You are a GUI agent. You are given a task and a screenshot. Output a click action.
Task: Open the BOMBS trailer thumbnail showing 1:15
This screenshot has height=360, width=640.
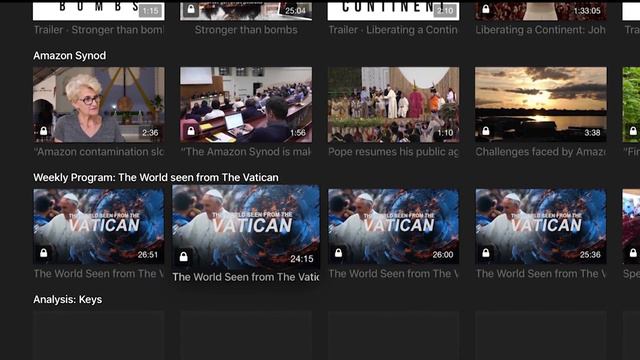pyautogui.click(x=99, y=10)
